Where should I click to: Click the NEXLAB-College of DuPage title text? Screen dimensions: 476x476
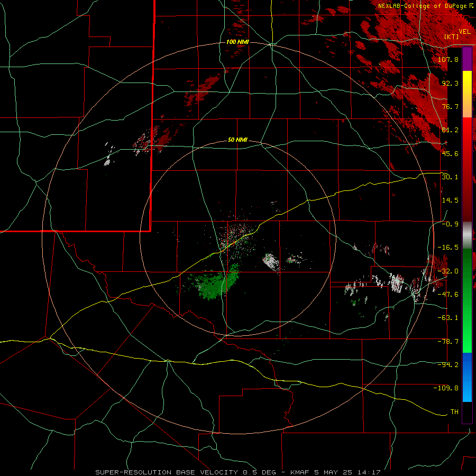[x=423, y=6]
